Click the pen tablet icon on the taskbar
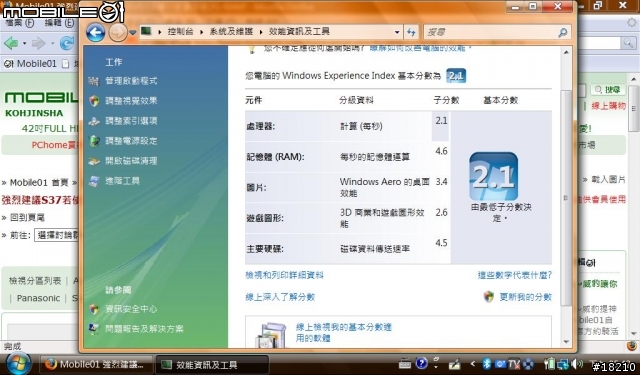The width and height of the screenshot is (640, 375). [x=454, y=364]
